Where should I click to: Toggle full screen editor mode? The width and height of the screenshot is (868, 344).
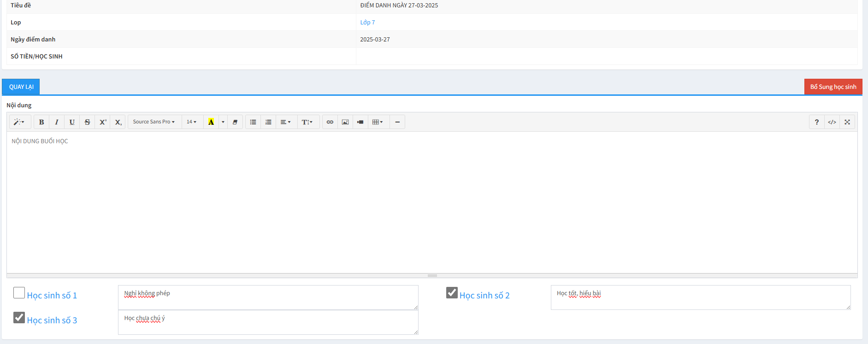[847, 122]
